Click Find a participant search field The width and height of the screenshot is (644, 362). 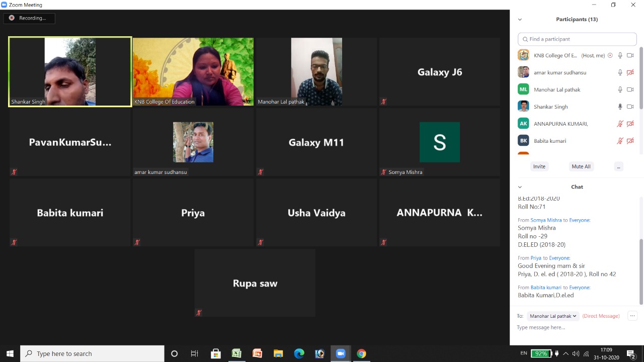(577, 39)
